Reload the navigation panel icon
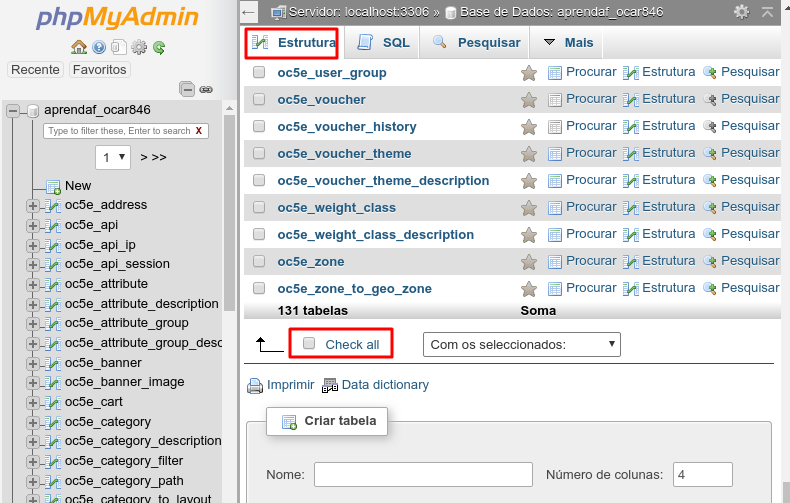790x503 pixels. click(159, 47)
